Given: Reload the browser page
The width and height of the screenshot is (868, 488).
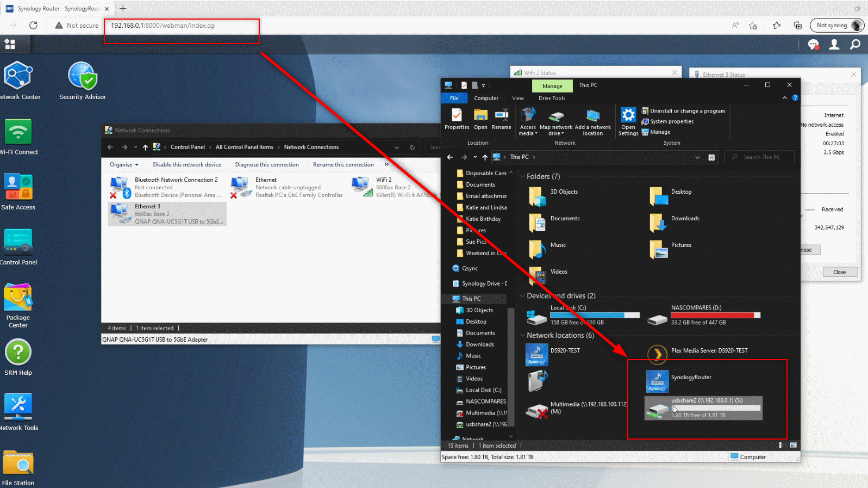Looking at the screenshot, I should (33, 25).
